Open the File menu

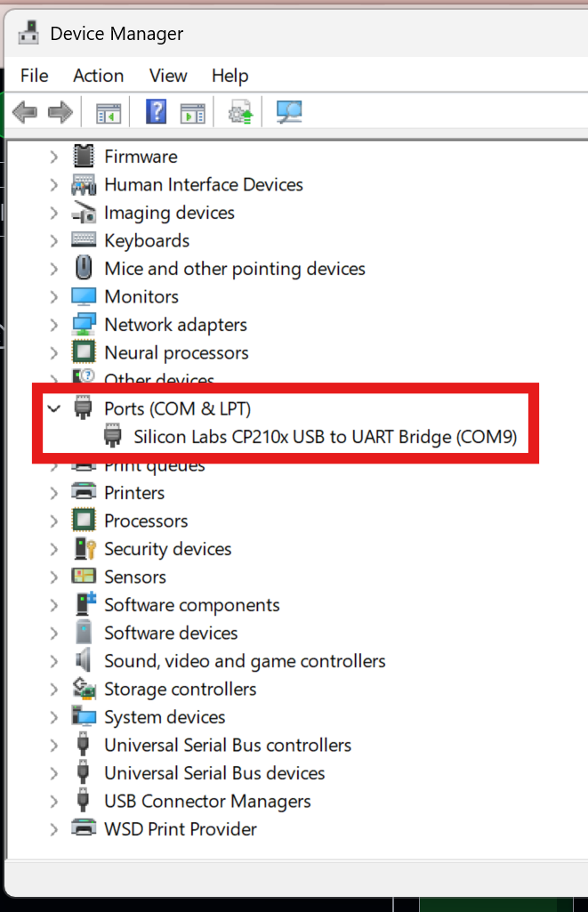pos(34,76)
